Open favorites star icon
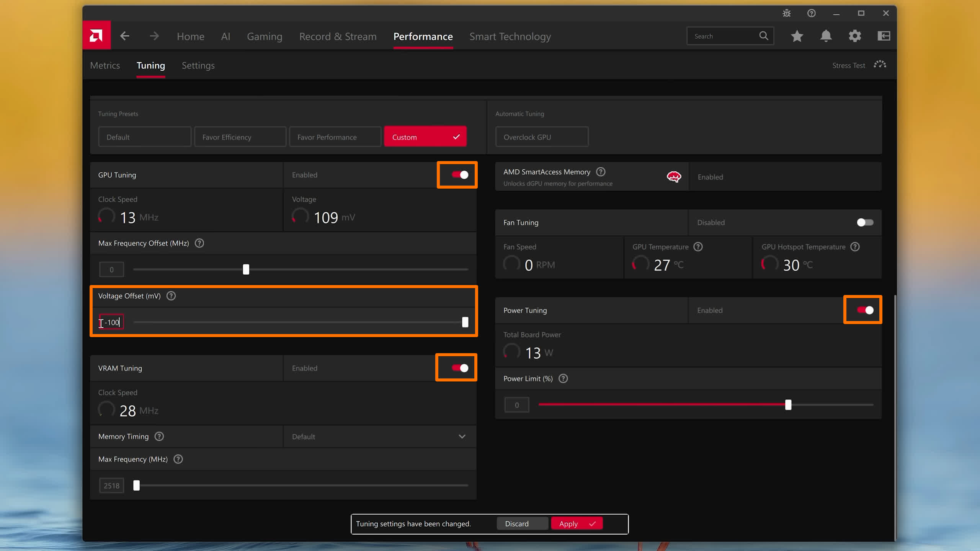 pos(797,36)
